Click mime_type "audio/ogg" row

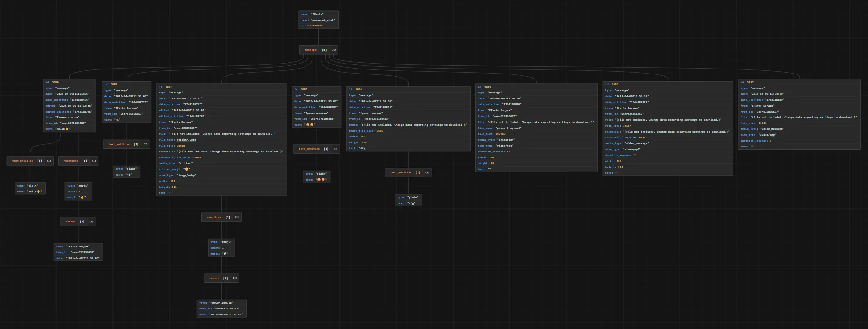pyautogui.click(x=759, y=135)
